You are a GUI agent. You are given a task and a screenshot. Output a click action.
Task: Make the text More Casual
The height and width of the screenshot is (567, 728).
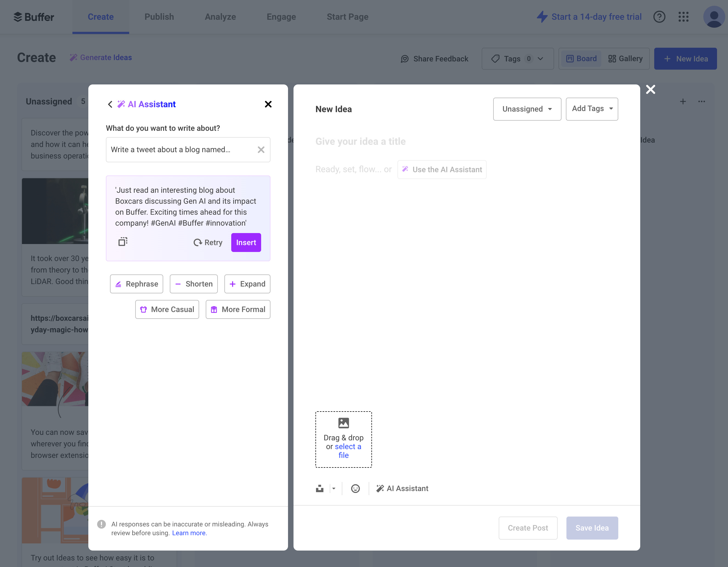point(167,310)
